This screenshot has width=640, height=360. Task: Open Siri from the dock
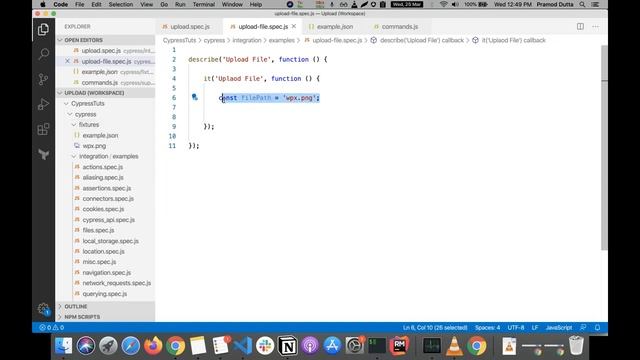(86, 346)
